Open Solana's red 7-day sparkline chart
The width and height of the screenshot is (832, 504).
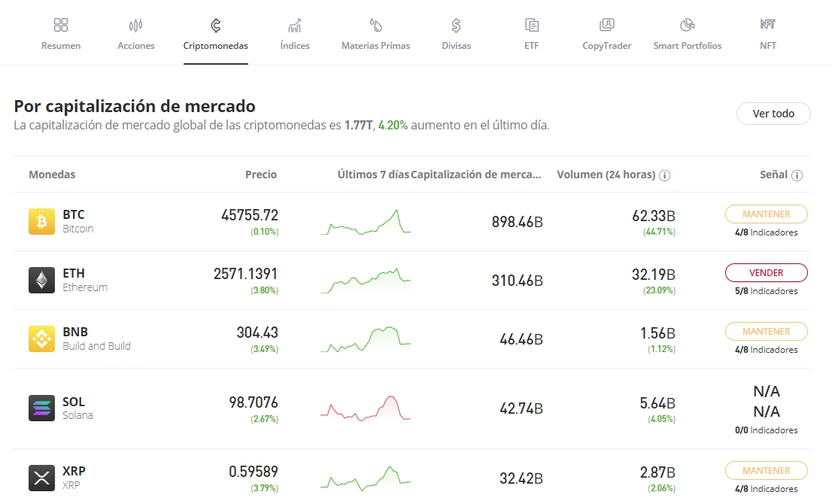(366, 408)
